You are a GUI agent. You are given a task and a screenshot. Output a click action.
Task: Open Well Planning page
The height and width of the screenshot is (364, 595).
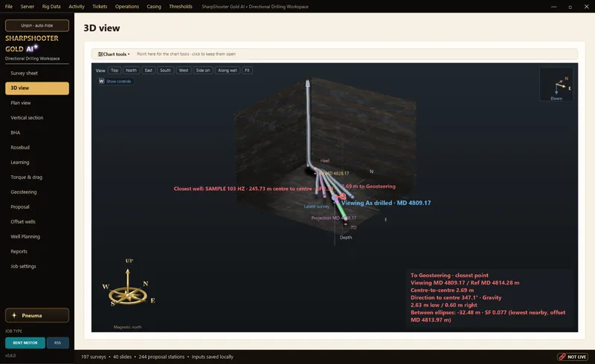tap(37, 236)
